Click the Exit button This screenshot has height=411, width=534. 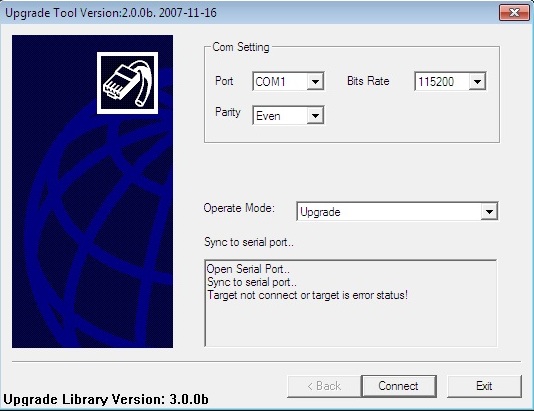[484, 386]
